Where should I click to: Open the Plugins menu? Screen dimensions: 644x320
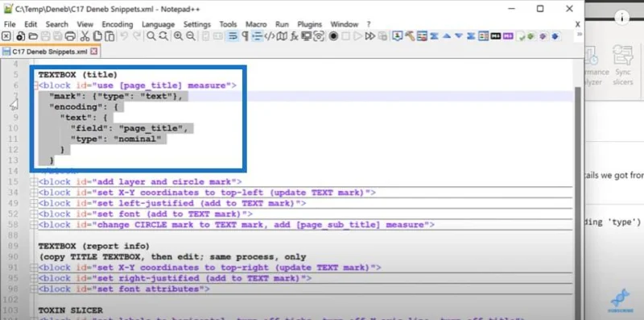coord(310,24)
